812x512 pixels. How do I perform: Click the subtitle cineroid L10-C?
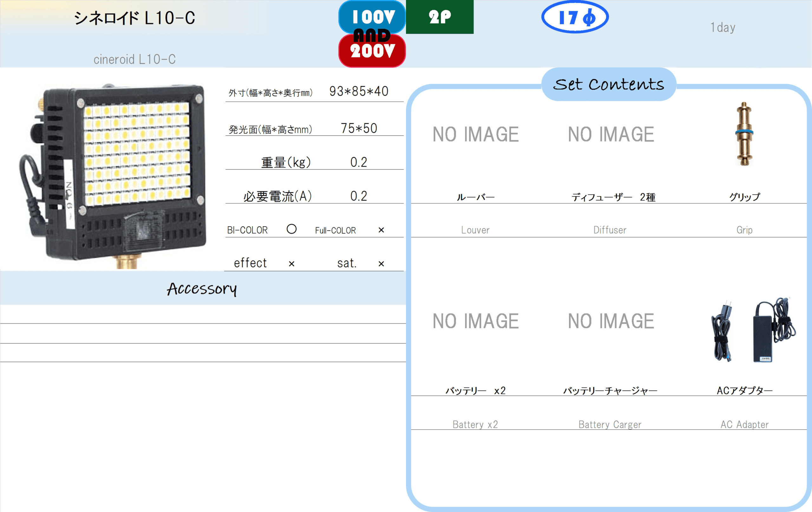click(134, 59)
